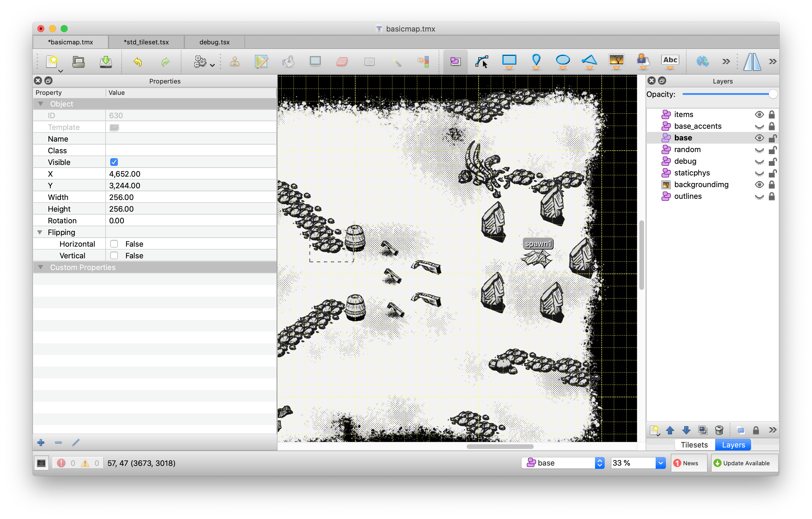Open the Layers panel tab
812x519 pixels.
click(733, 445)
